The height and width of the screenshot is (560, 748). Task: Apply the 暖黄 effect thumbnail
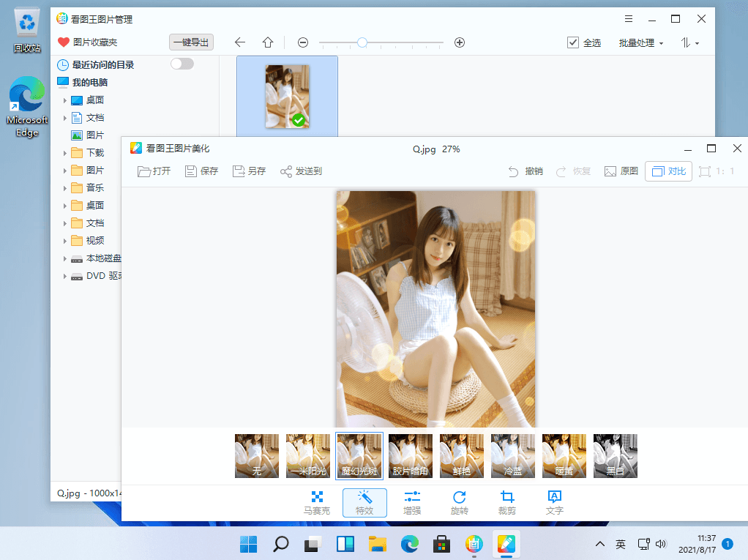point(564,456)
